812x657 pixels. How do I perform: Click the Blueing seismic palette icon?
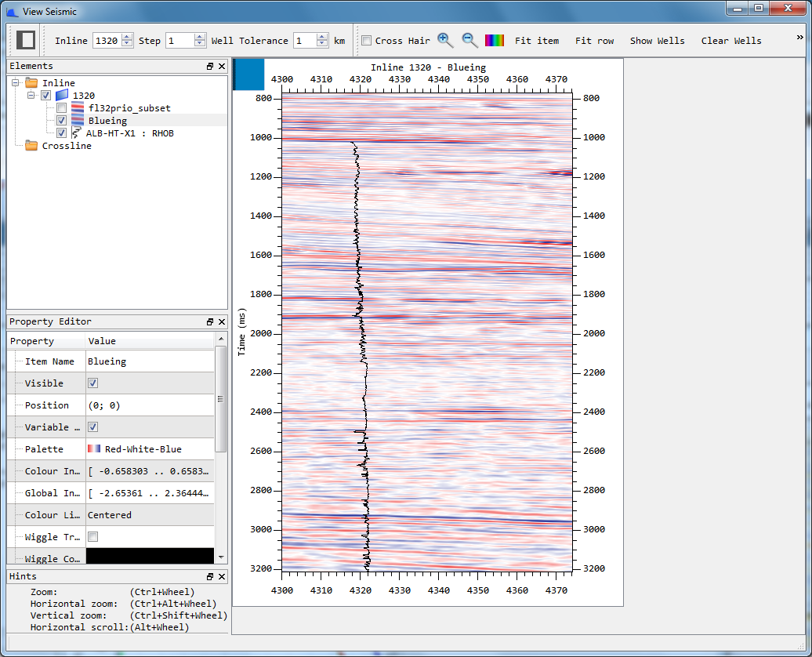click(77, 119)
